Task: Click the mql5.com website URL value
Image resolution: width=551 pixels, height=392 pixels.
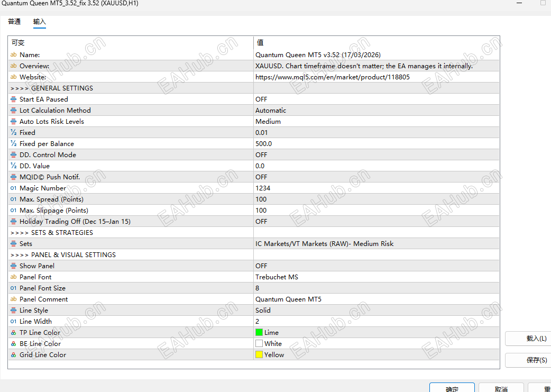Action: (x=333, y=77)
